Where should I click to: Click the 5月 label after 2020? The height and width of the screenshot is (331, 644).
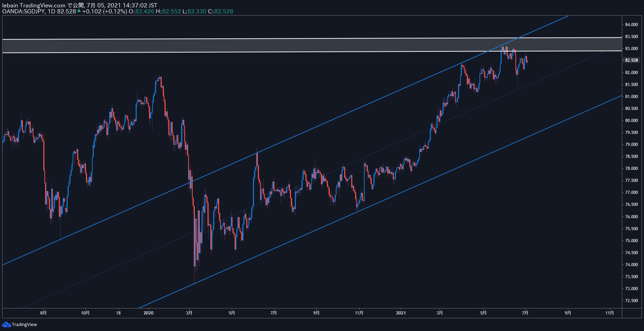[232, 313]
